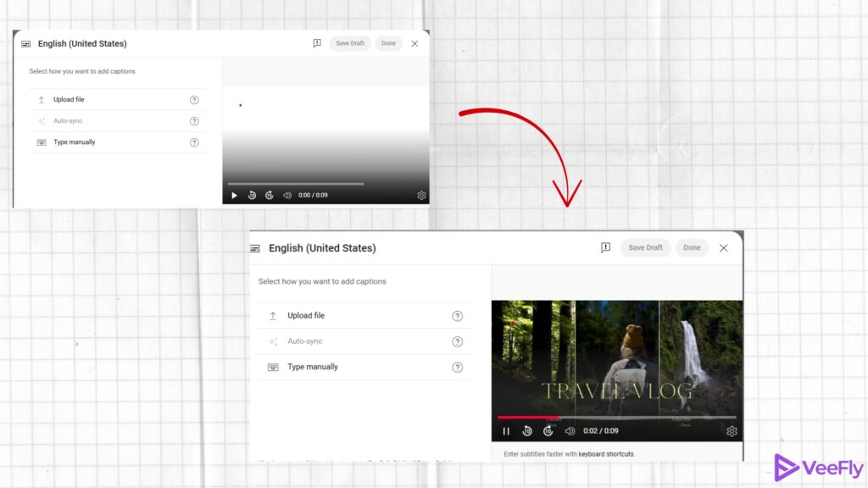Click the Save Draft button
Screen dimensions: 868x488
[646, 247]
